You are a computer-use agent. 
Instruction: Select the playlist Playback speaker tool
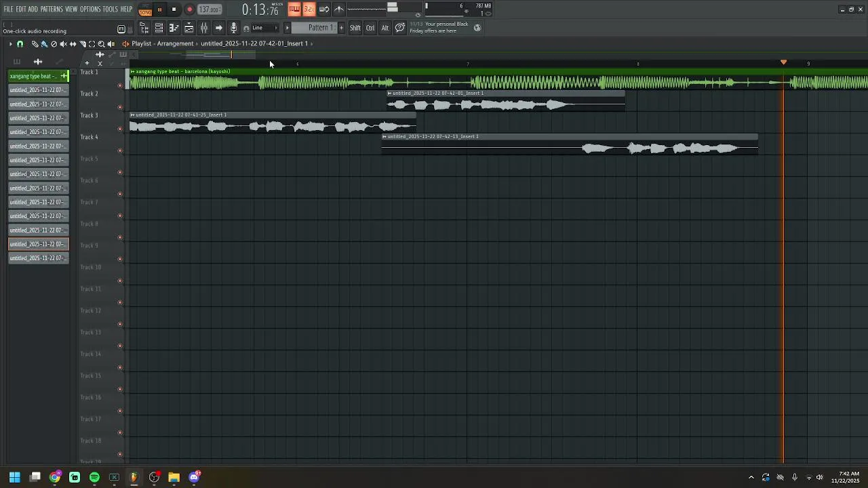point(111,44)
